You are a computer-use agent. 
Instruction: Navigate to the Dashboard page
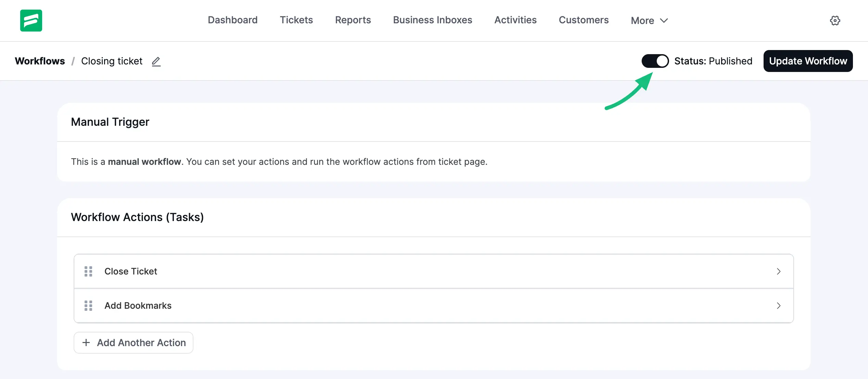click(232, 20)
